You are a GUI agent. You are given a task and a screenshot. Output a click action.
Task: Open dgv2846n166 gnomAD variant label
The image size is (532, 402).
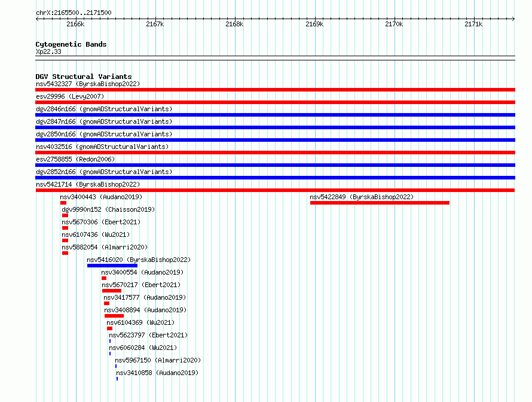pyautogui.click(x=104, y=109)
